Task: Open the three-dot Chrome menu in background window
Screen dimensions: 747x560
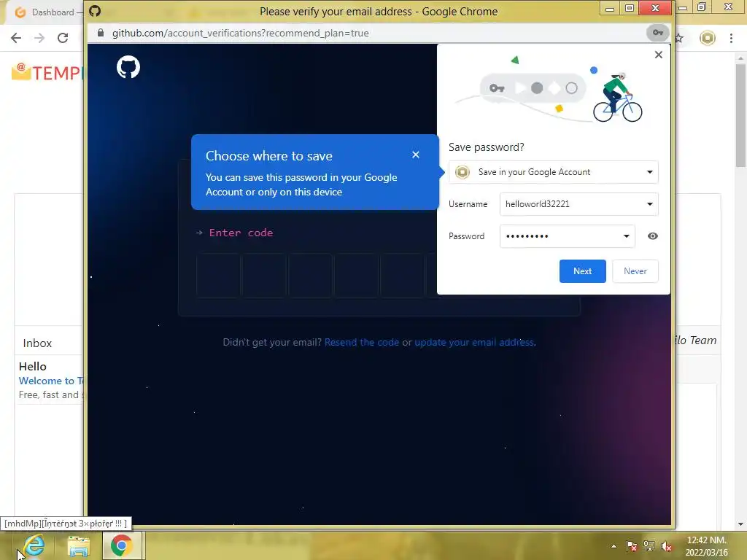Action: pos(731,38)
